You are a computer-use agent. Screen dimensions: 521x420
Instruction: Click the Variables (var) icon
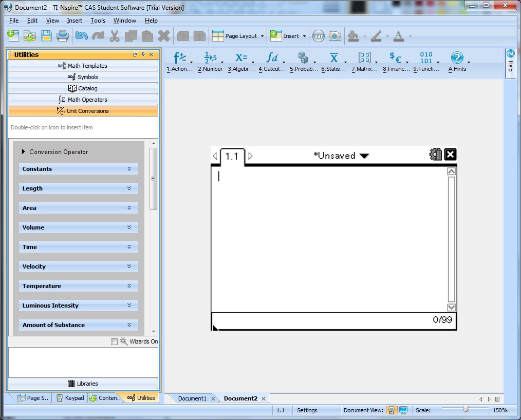[x=319, y=36]
